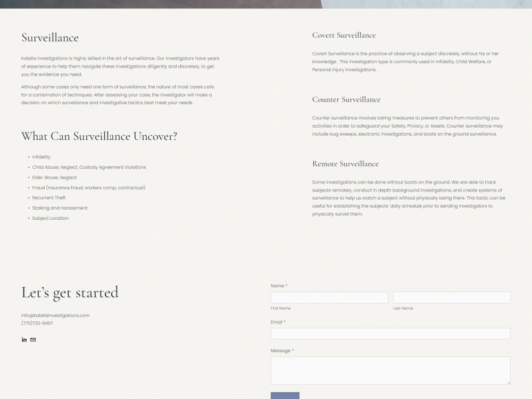Click into the Email input field
The image size is (532, 399).
[390, 334]
